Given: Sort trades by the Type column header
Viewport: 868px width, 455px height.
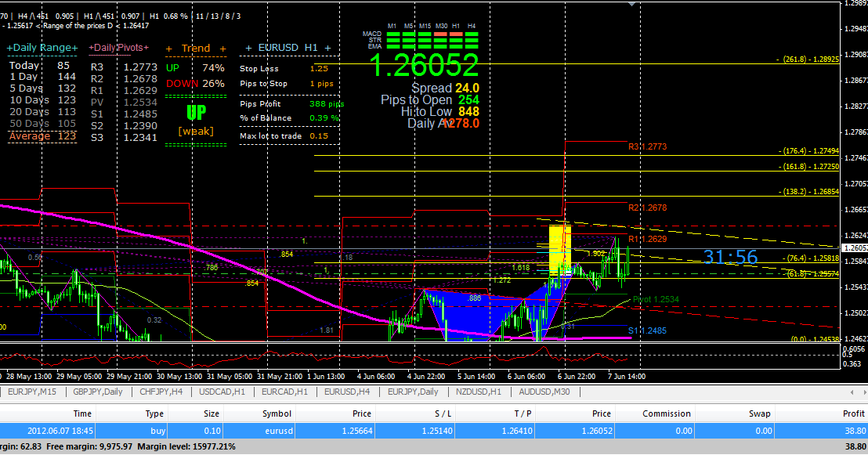Looking at the screenshot, I should 154,413.
